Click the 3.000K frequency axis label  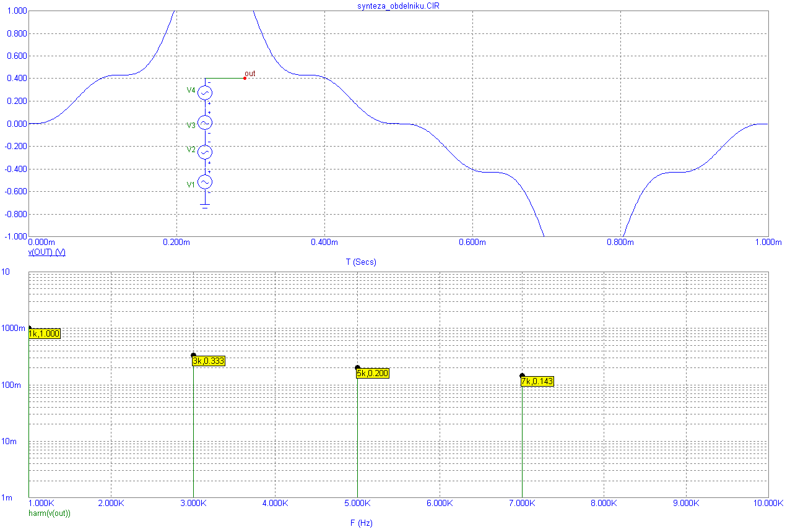pos(193,503)
